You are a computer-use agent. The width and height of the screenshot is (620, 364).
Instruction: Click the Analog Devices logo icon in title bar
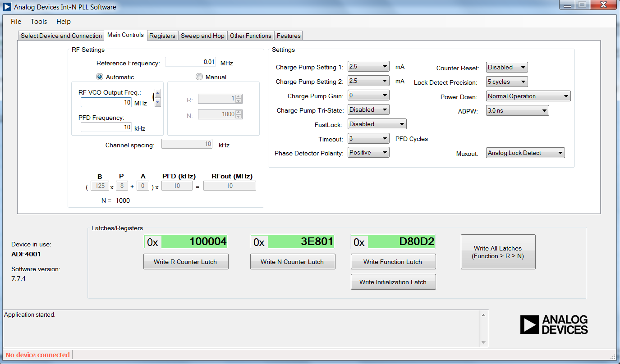(7, 7)
